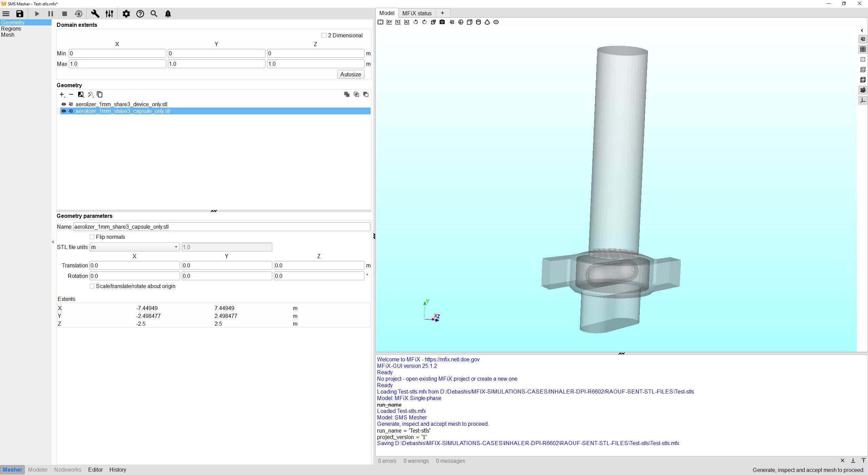Viewport: 868px width, 475px height.
Task: Switch to the MFiX status tab
Action: click(x=417, y=13)
